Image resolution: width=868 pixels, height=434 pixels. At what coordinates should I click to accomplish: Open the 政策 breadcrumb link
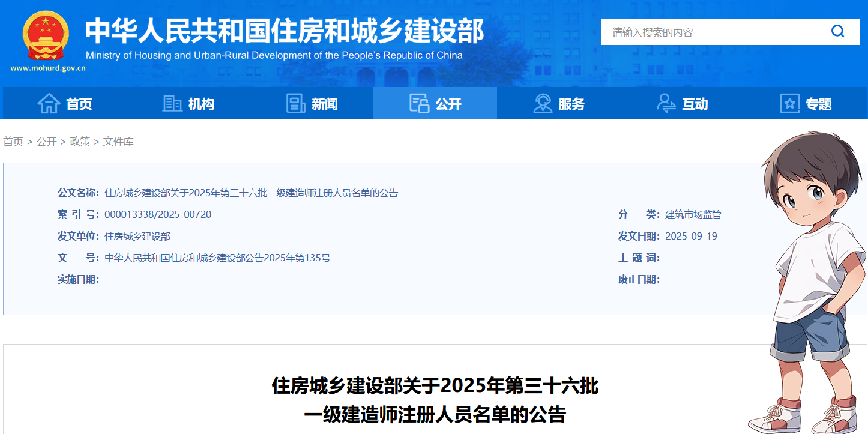point(80,142)
